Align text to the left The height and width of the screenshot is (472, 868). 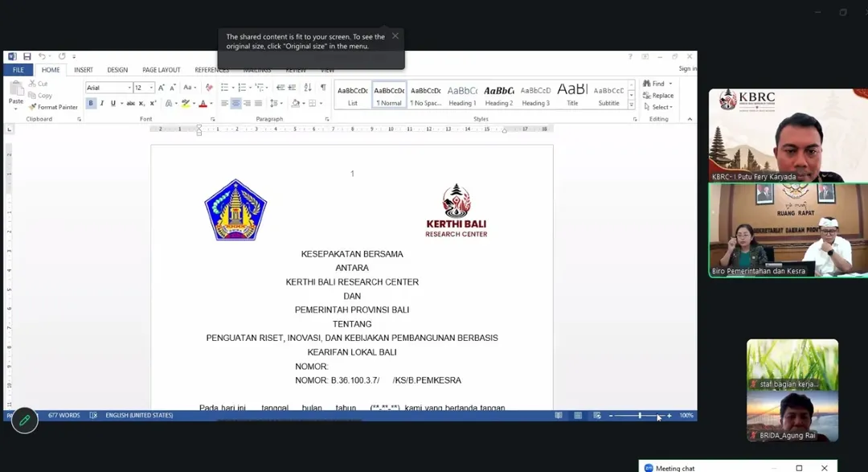click(x=224, y=103)
